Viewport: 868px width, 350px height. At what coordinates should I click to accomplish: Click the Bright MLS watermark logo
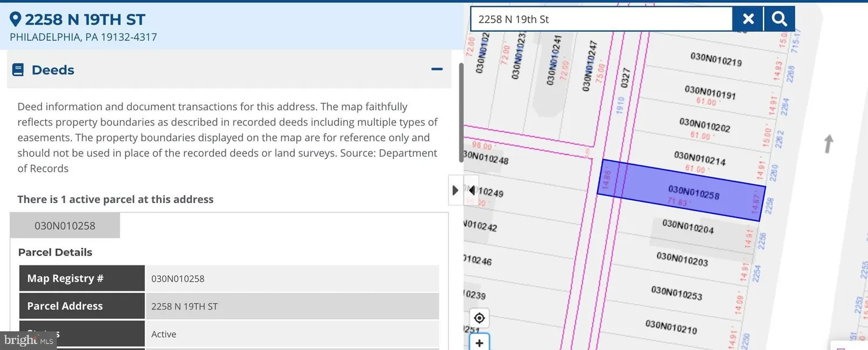(28, 340)
